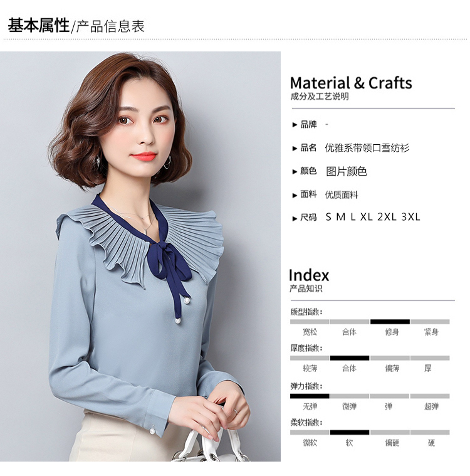
Task: Select the black 合体 segment in 厚度指数
Action: [x=350, y=358]
